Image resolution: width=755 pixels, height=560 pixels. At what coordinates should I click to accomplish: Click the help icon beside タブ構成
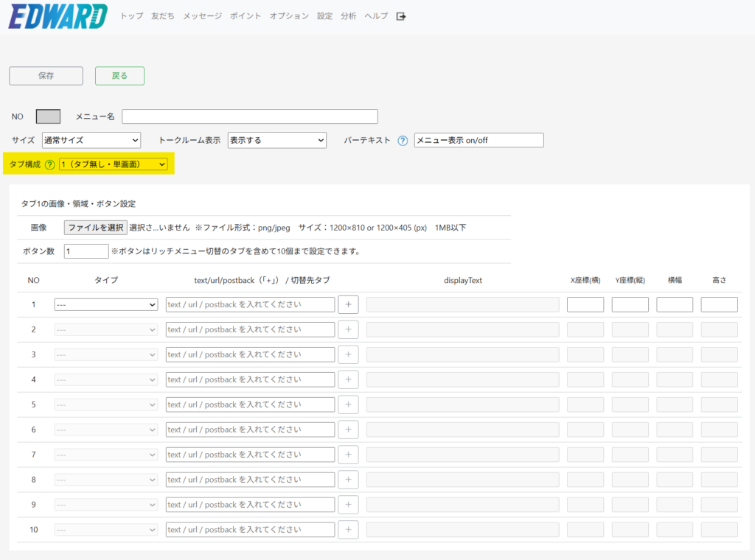(50, 164)
